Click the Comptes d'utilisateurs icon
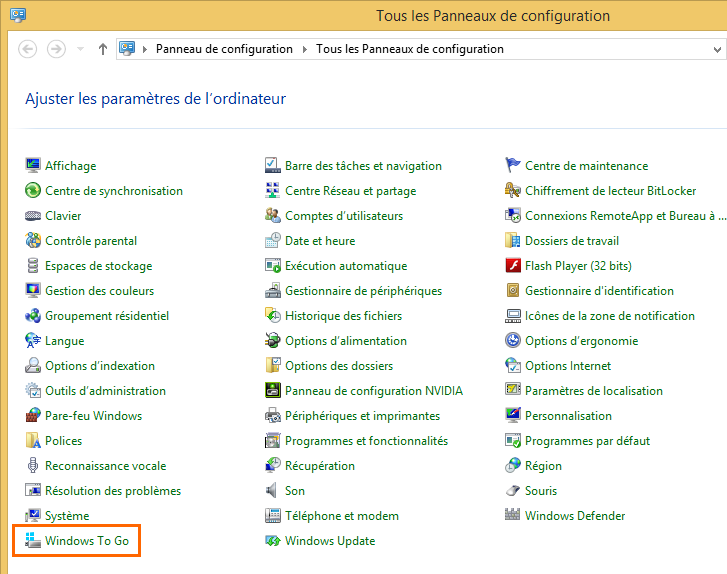 coord(273,215)
